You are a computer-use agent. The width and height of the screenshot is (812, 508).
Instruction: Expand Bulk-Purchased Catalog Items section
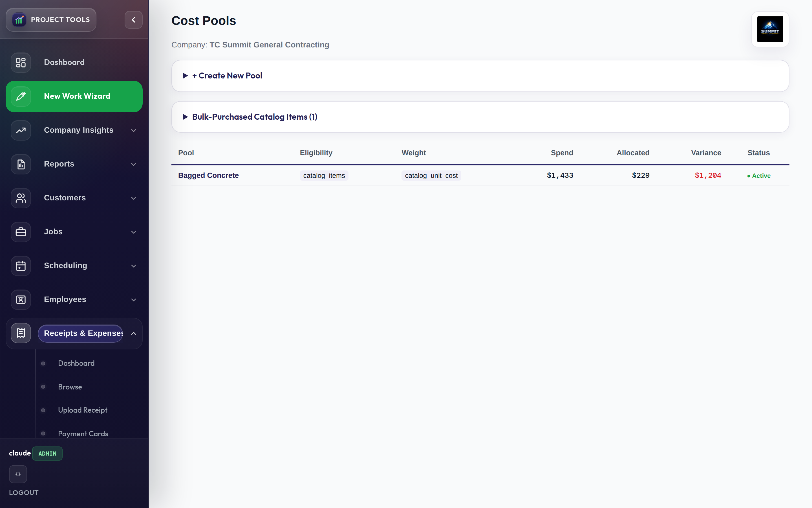[x=480, y=117]
